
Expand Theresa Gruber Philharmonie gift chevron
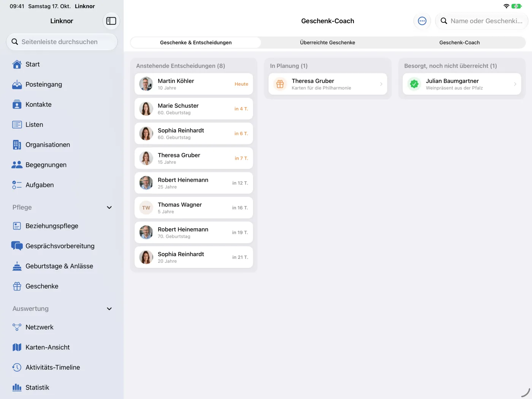coord(381,84)
